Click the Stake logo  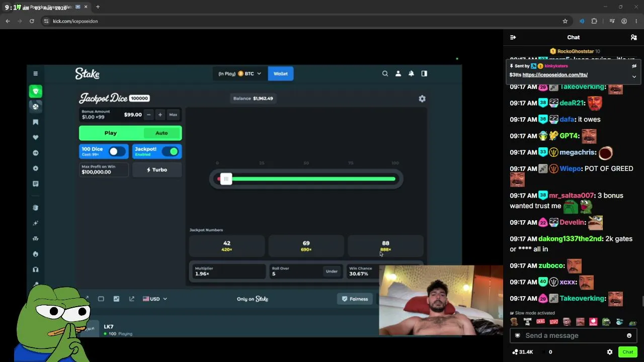(x=88, y=74)
